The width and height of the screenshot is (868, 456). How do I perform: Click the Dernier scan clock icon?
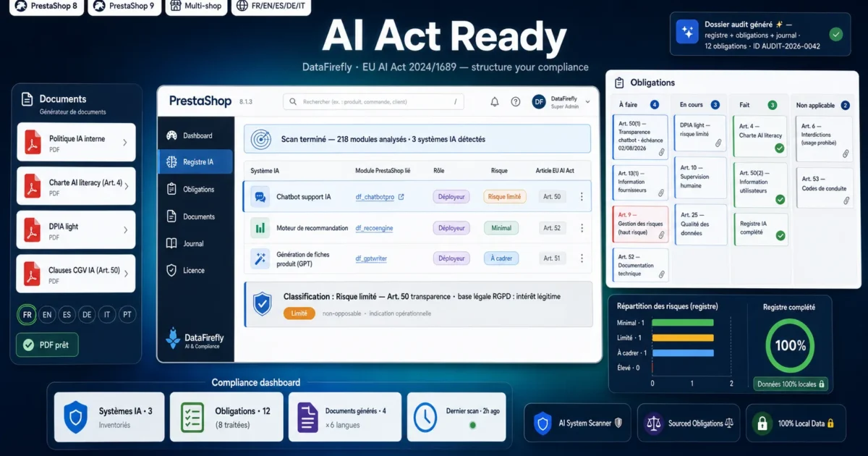coord(425,417)
